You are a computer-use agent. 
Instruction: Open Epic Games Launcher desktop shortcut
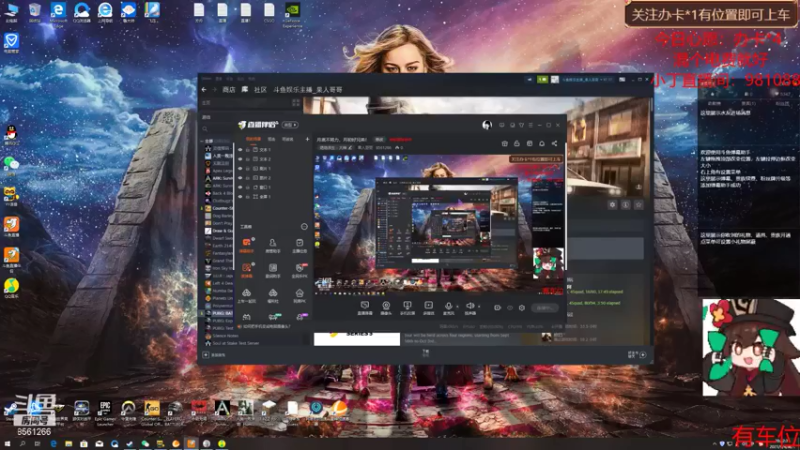point(105,412)
